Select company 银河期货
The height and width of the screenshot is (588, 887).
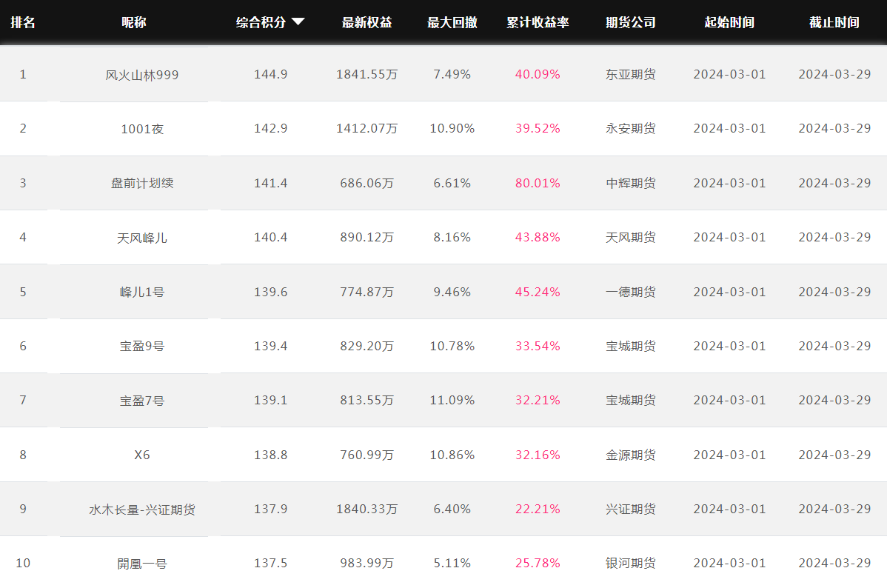(631, 563)
